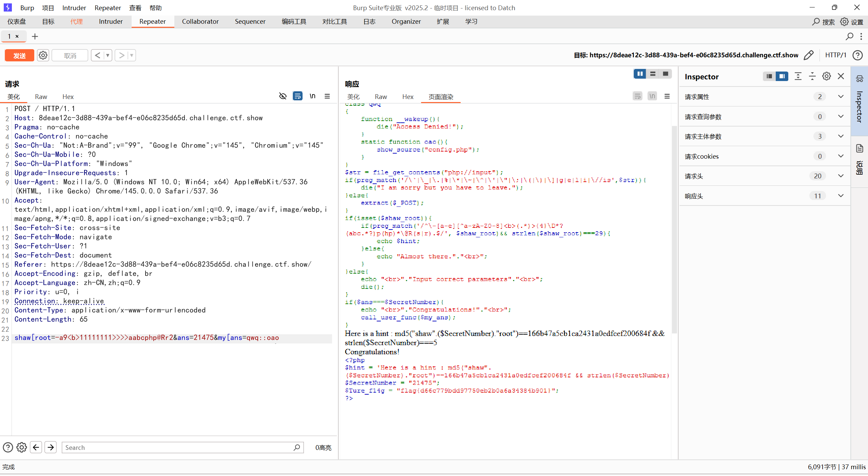This screenshot has height=476, width=868.
Task: Toggle line wrap in request editor
Action: (x=297, y=96)
